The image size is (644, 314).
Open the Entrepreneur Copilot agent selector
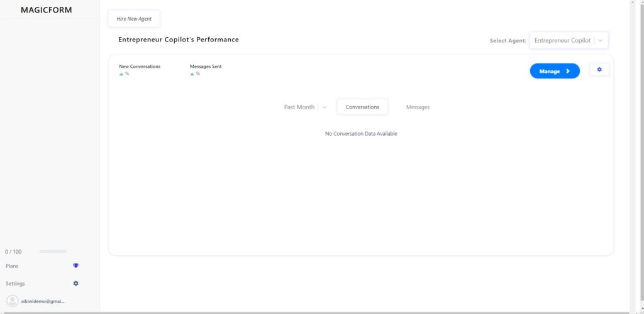click(x=569, y=41)
